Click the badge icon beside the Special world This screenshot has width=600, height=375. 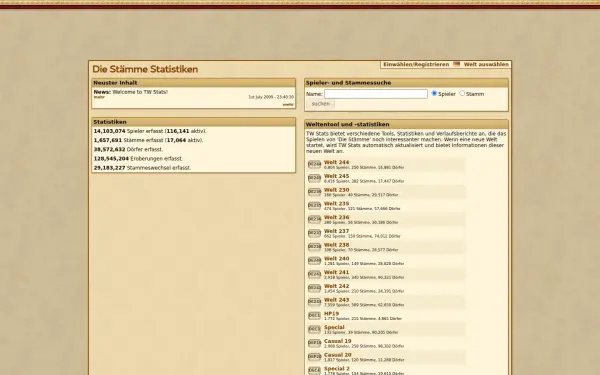coord(315,330)
